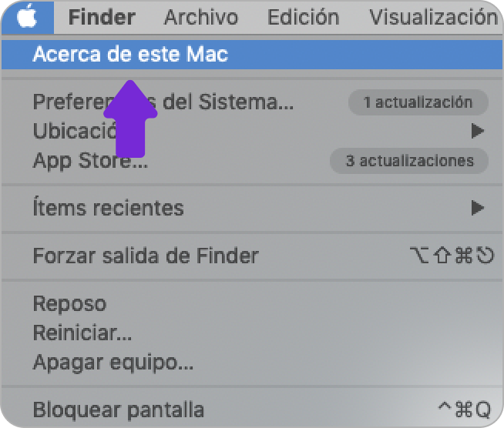Select Acerca de este Mac

[x=129, y=55]
